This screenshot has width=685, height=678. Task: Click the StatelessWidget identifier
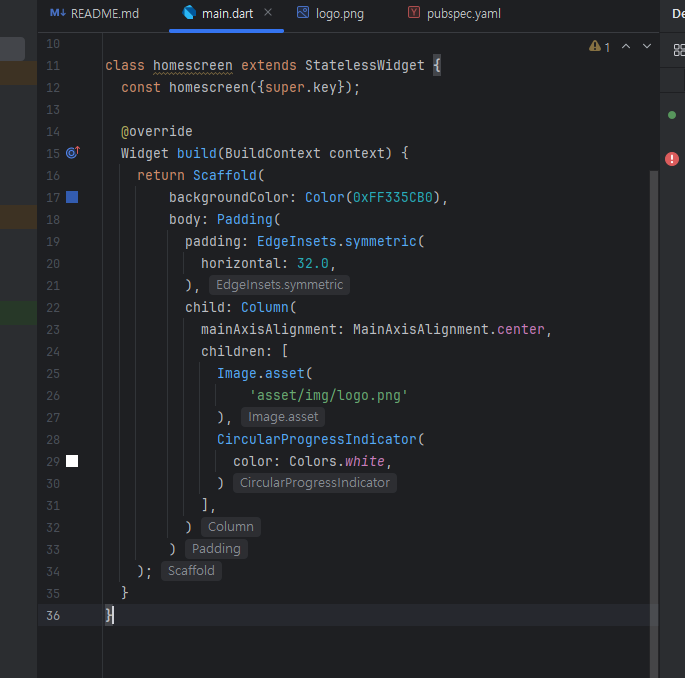365,66
